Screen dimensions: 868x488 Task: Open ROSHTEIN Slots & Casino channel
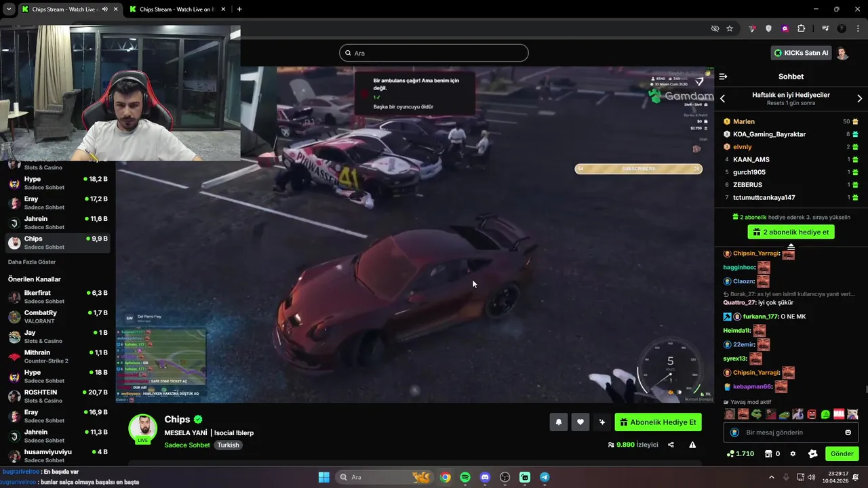pyautogui.click(x=58, y=396)
